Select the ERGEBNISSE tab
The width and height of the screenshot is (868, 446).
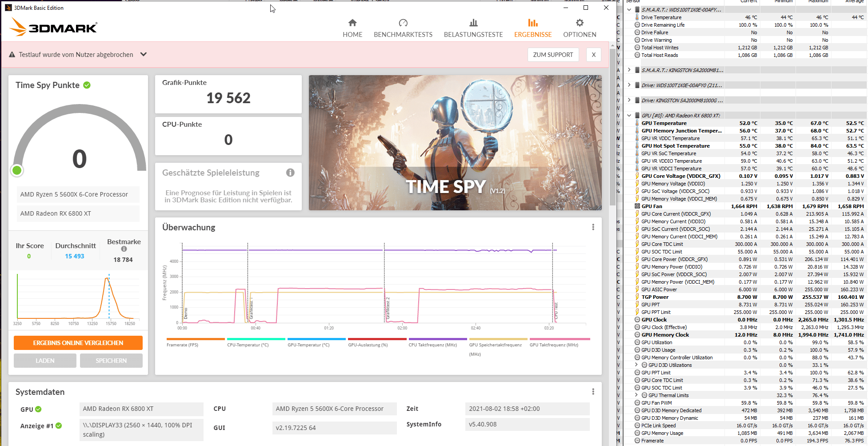pos(533,28)
